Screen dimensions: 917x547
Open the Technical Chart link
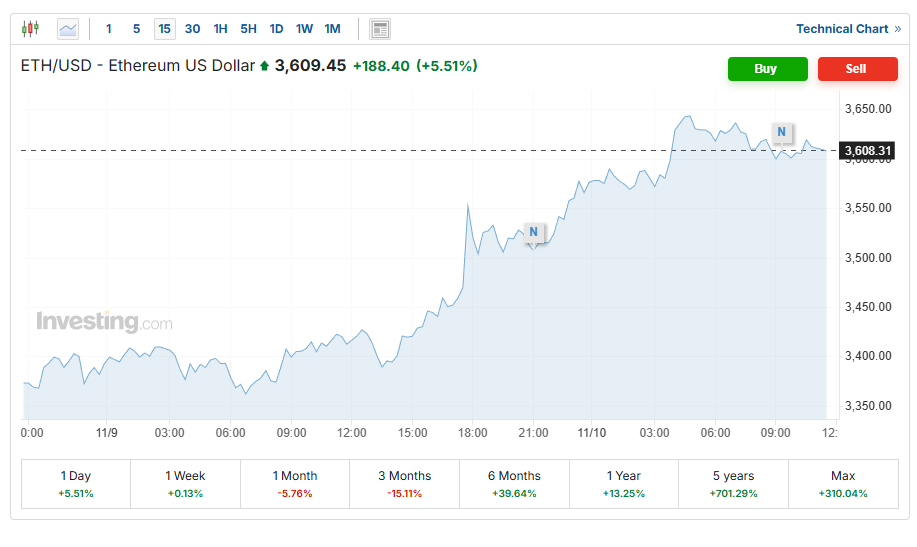[848, 29]
